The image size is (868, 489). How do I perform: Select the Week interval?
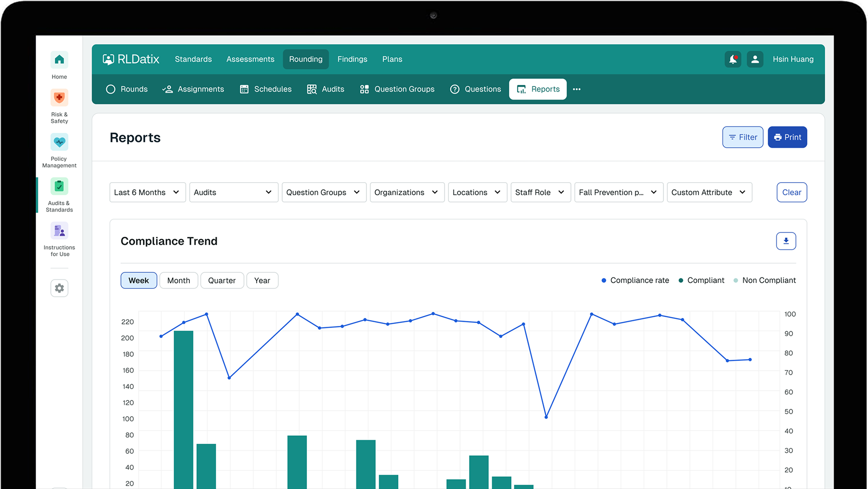pos(139,280)
